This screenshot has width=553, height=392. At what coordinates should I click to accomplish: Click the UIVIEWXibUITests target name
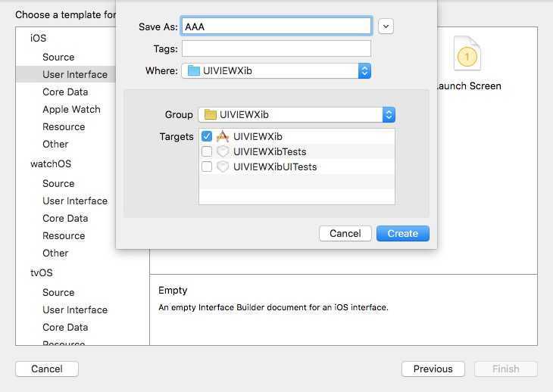275,167
